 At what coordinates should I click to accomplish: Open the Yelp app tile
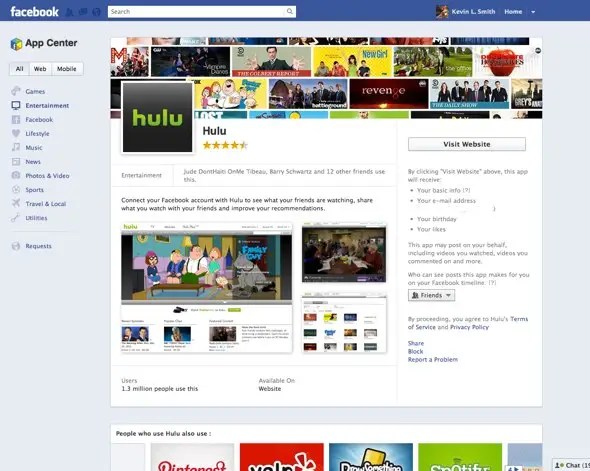[x=281, y=457]
